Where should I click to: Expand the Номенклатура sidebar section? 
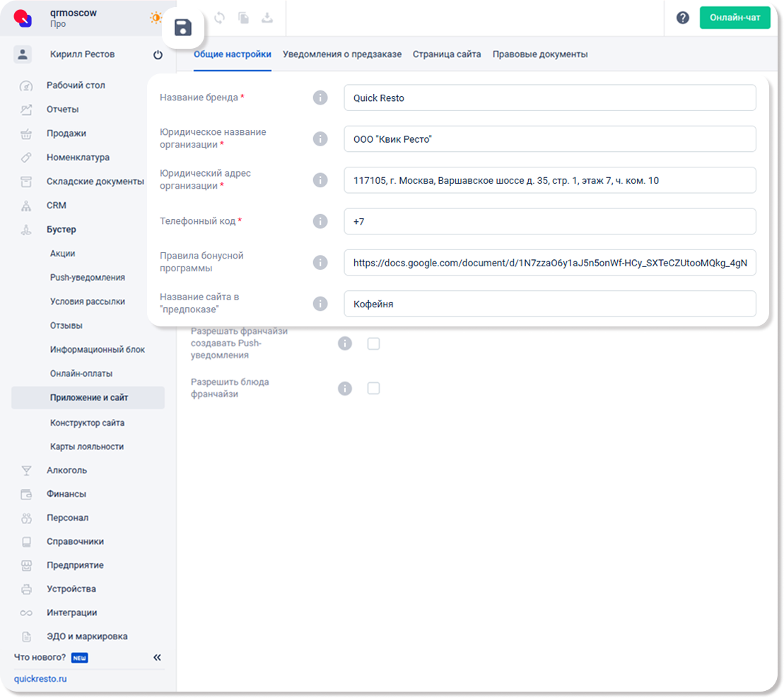coord(78,158)
